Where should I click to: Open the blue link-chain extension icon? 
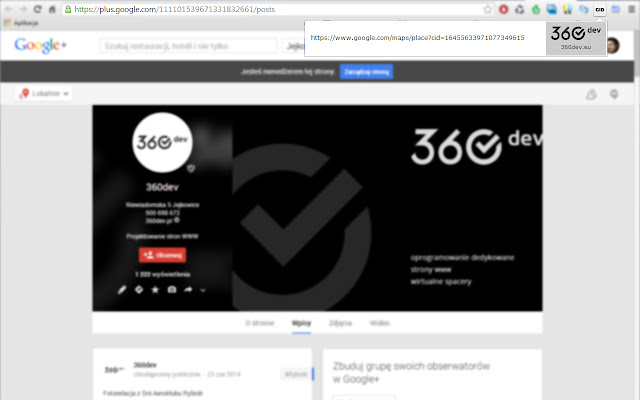coord(584,9)
